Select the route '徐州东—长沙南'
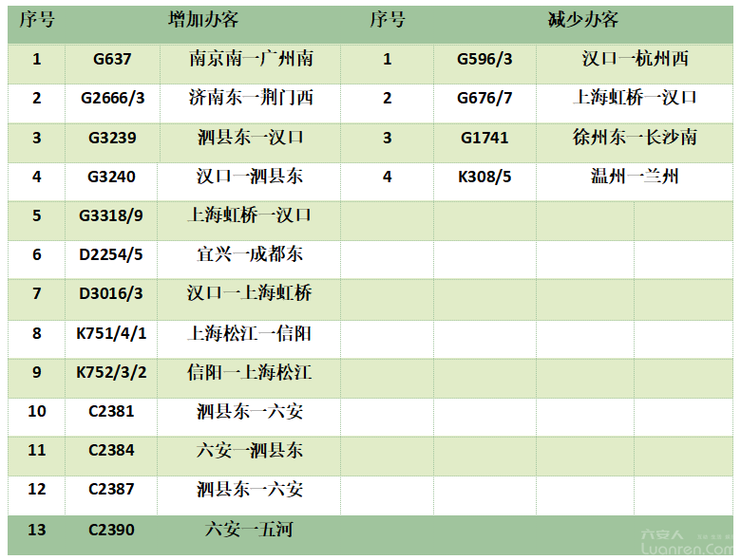741x560 pixels. 636,138
